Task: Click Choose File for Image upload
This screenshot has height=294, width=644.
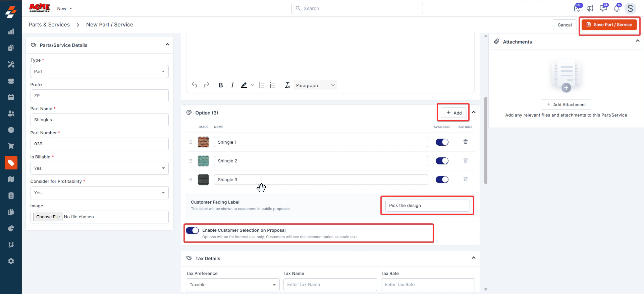Action: (48, 217)
